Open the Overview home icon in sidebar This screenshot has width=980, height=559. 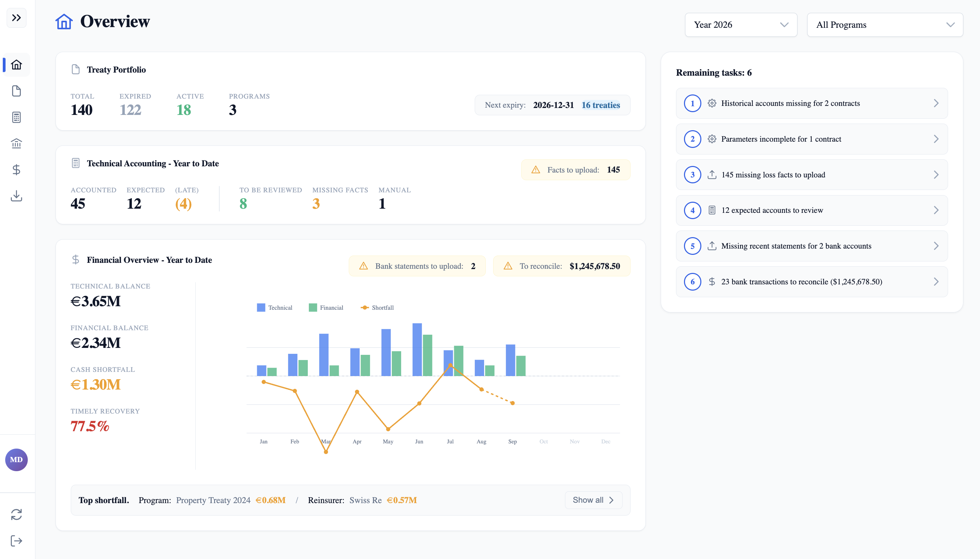(16, 65)
